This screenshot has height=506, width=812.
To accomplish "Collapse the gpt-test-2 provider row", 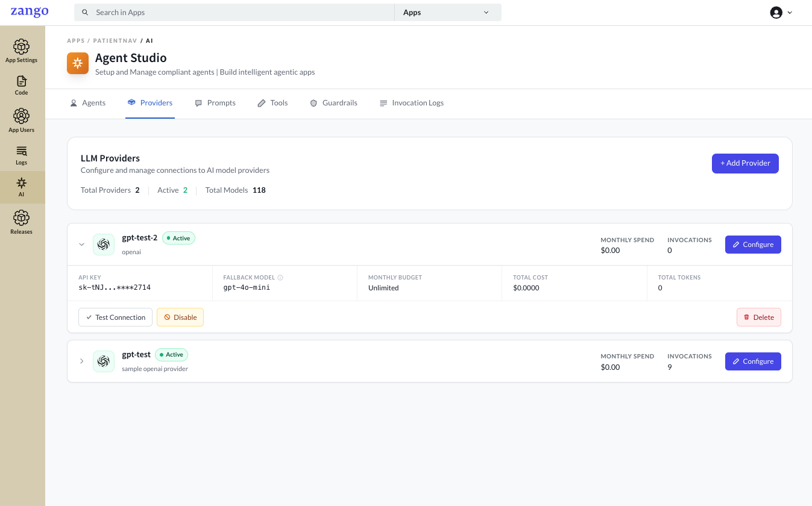I will [x=81, y=245].
